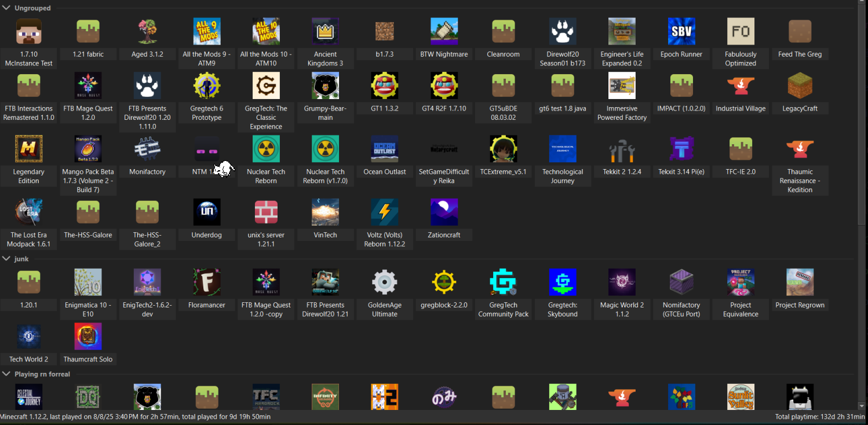This screenshot has height=425, width=868.
Task: Click the Nomifactory (GTCEu Port) icon
Action: [681, 282]
